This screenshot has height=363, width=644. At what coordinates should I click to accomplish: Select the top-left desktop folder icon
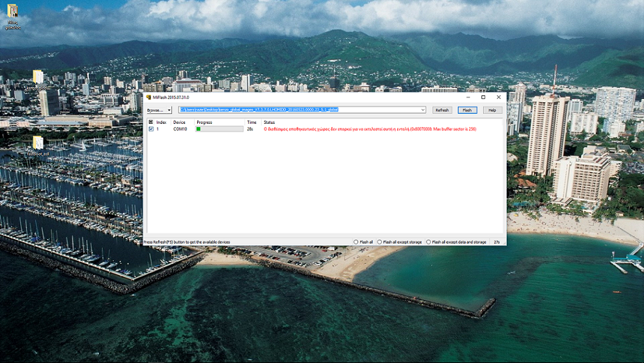(12, 11)
